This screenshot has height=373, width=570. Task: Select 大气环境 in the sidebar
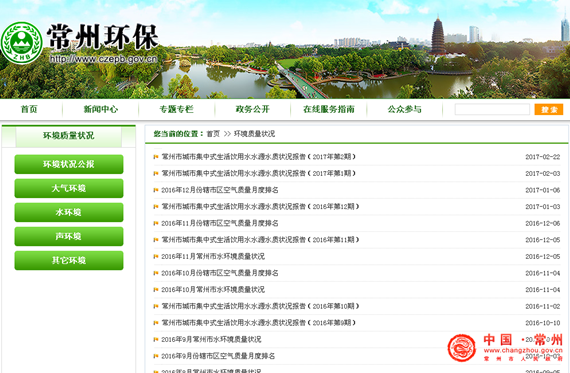69,188
